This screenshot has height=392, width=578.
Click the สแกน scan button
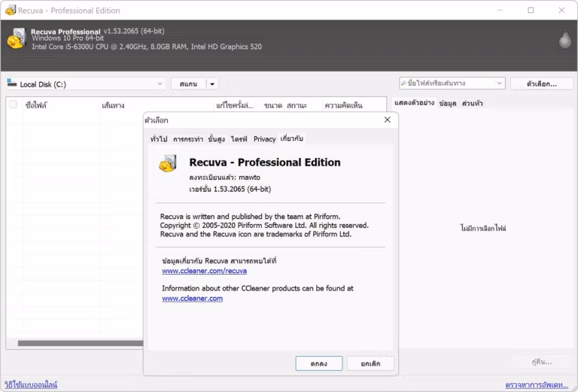point(188,84)
